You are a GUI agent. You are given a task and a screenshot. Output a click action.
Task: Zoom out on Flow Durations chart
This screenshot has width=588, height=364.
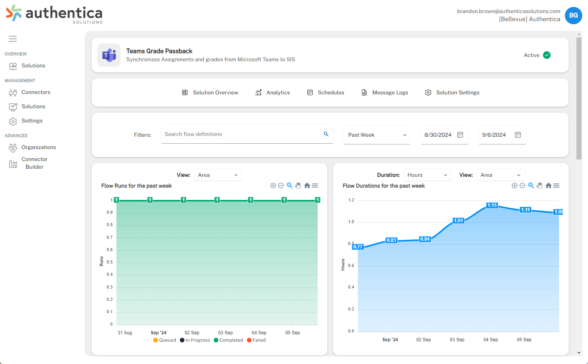point(522,186)
